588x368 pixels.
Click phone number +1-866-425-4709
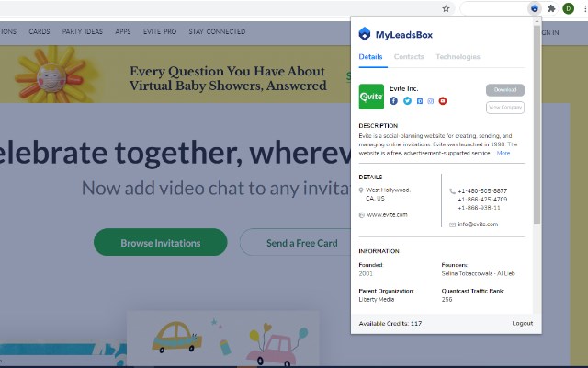tap(482, 200)
